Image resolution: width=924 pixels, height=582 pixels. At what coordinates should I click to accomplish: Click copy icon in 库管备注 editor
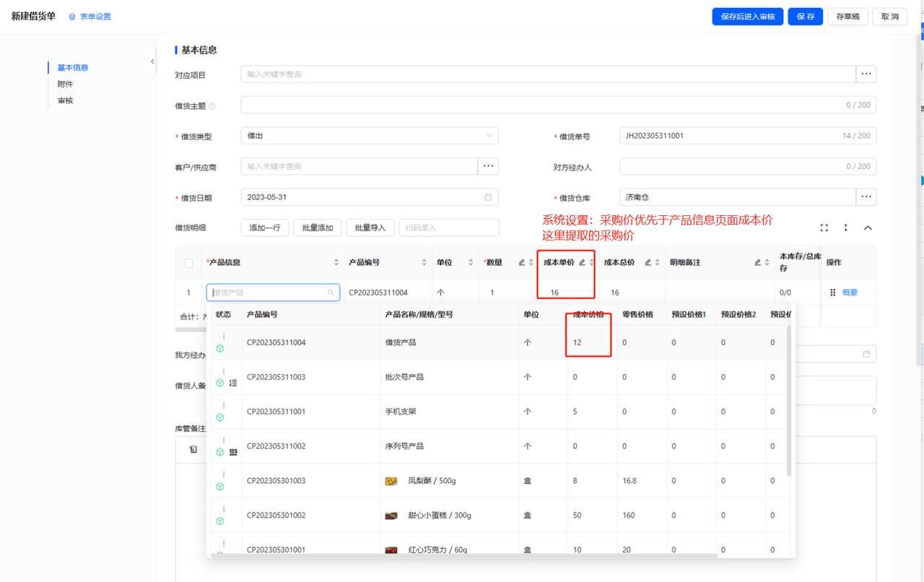pyautogui.click(x=193, y=449)
